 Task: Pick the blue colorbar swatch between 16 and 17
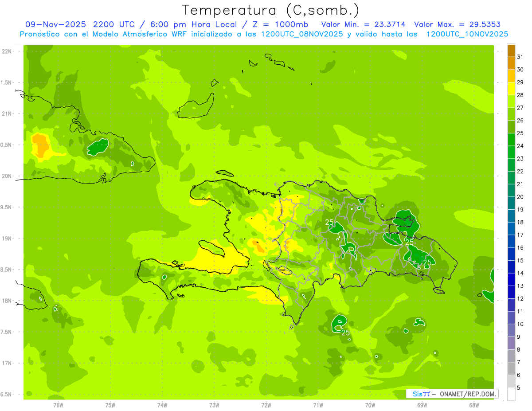511,241
